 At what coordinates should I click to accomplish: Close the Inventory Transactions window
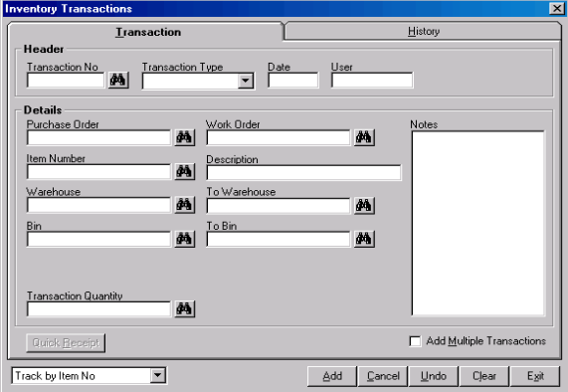(x=557, y=8)
